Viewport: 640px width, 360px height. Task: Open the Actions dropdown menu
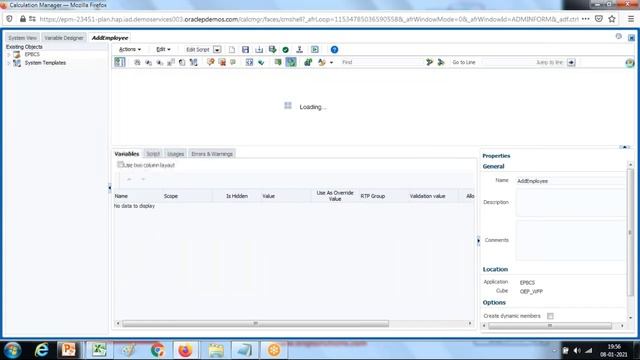coord(129,49)
